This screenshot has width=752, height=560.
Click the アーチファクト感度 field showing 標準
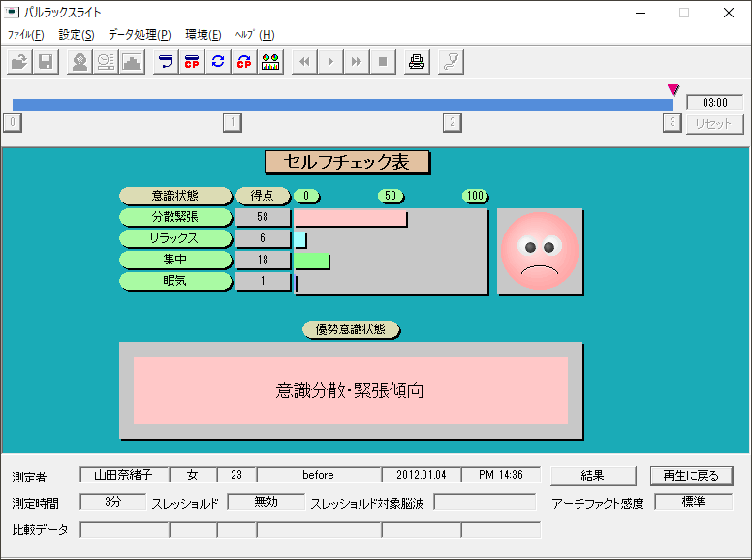pyautogui.click(x=693, y=502)
